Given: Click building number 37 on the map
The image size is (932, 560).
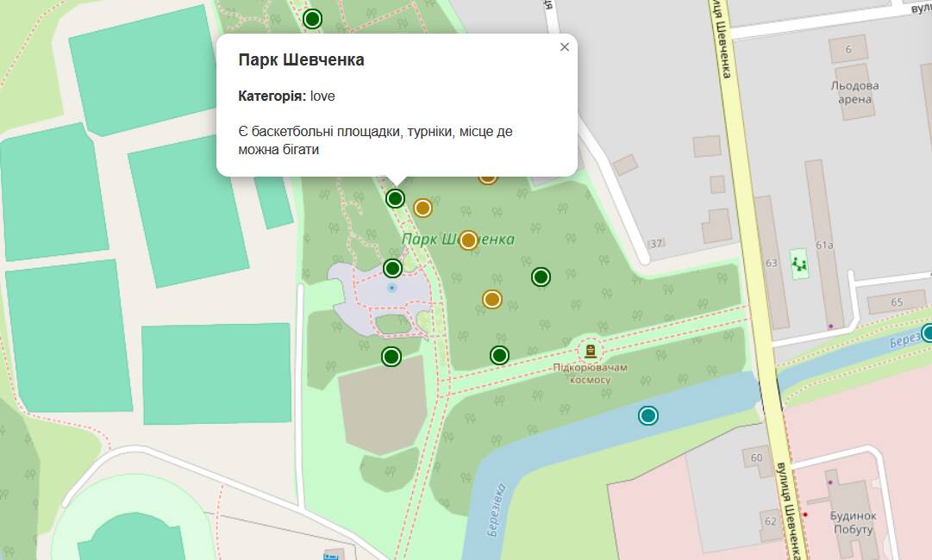Looking at the screenshot, I should (656, 244).
